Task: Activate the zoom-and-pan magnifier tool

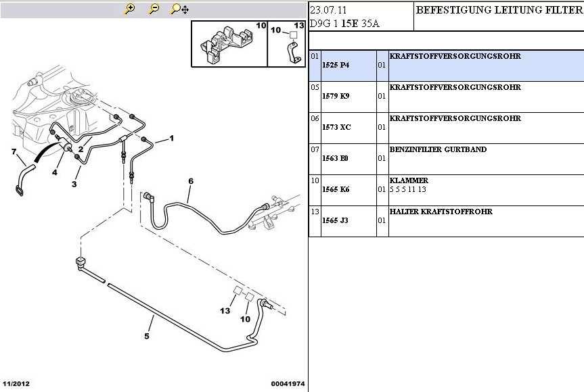Action: coord(179,9)
